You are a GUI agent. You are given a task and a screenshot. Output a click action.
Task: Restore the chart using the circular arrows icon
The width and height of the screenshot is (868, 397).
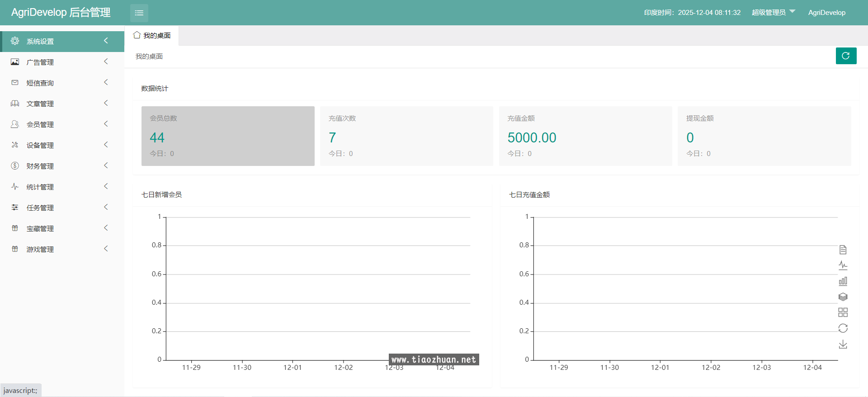pyautogui.click(x=843, y=328)
